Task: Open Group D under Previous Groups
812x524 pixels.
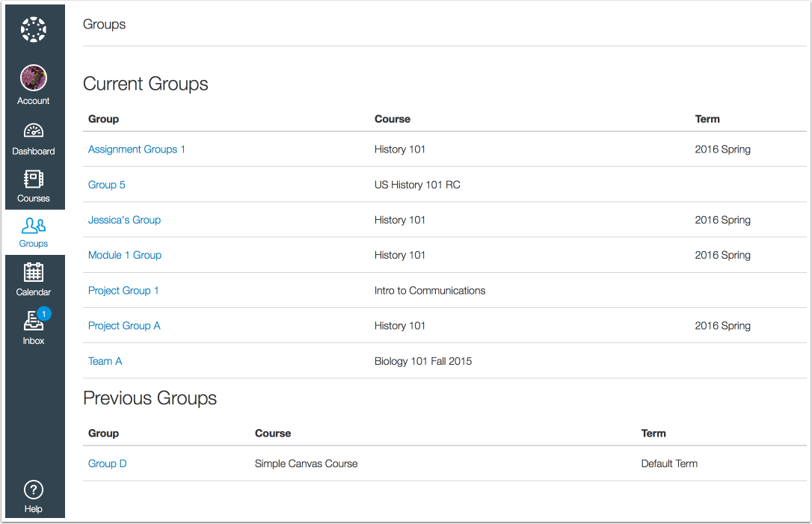Action: [107, 463]
